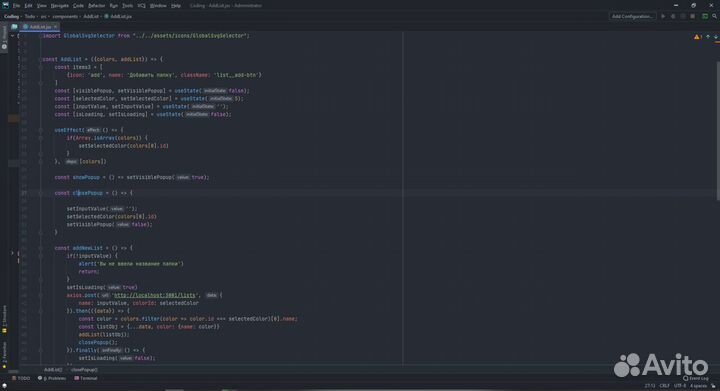Fold the const AddList function
The height and width of the screenshot is (391, 720).
(x=40, y=59)
